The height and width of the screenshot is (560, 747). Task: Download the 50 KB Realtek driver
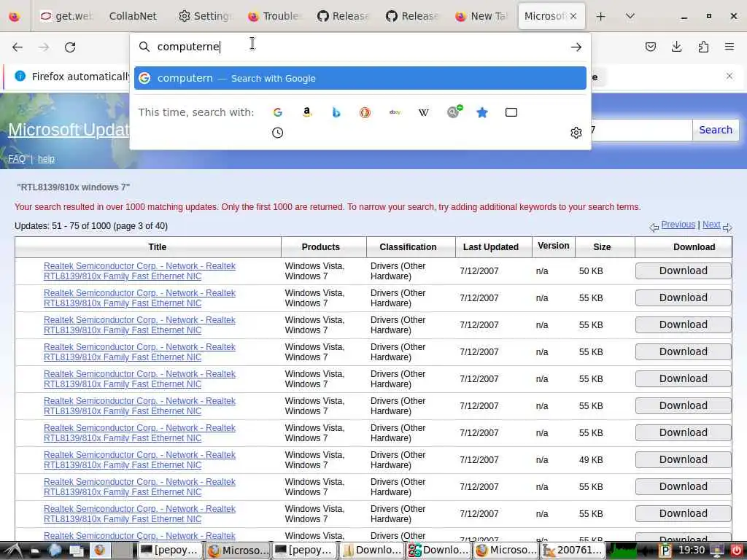[x=683, y=271]
